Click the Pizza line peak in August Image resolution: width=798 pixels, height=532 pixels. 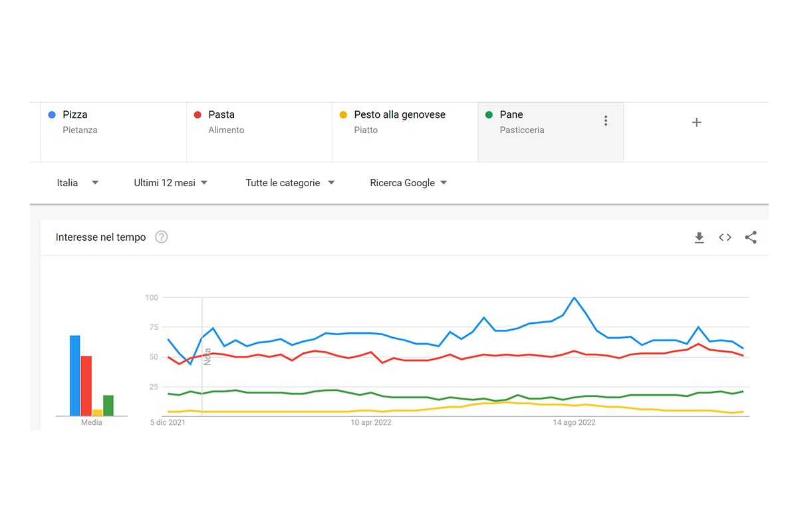tap(574, 298)
